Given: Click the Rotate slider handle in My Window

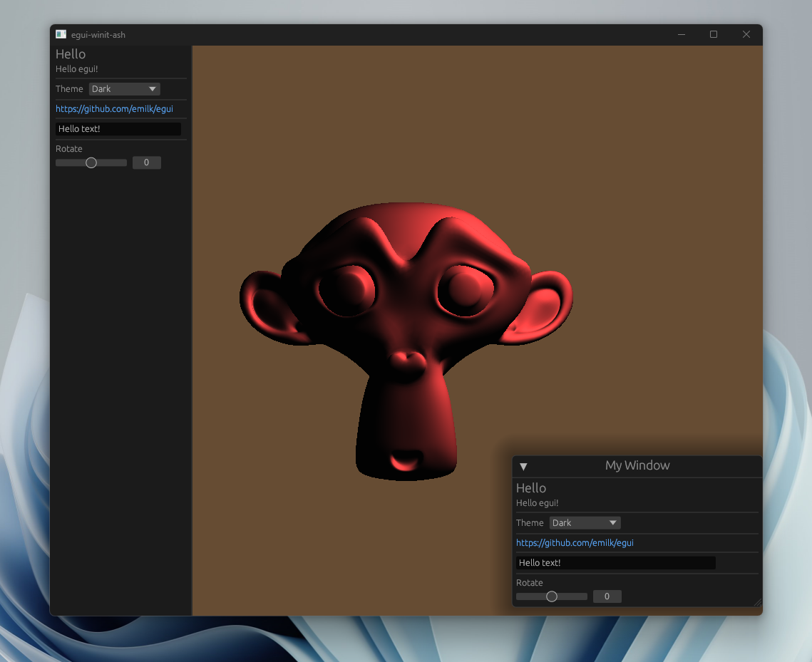Looking at the screenshot, I should [x=552, y=596].
